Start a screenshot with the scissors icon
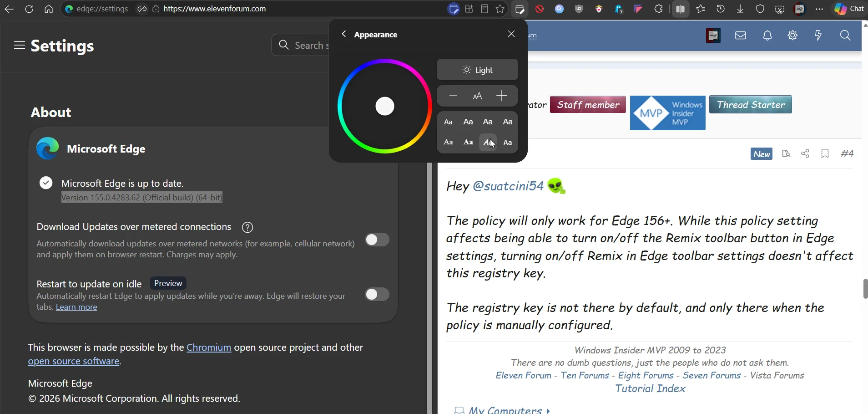This screenshot has height=414, width=868. pos(780,9)
